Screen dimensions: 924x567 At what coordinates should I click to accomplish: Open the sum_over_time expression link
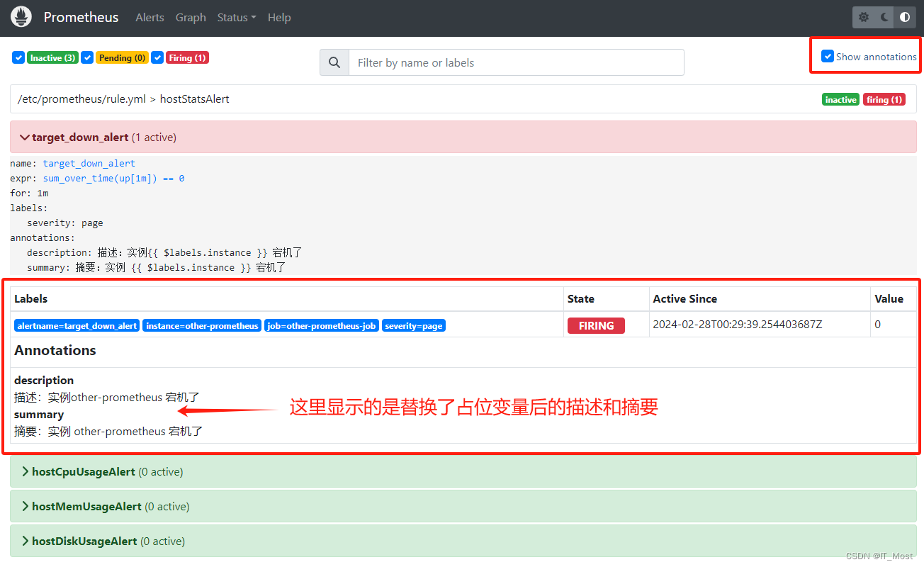point(113,178)
